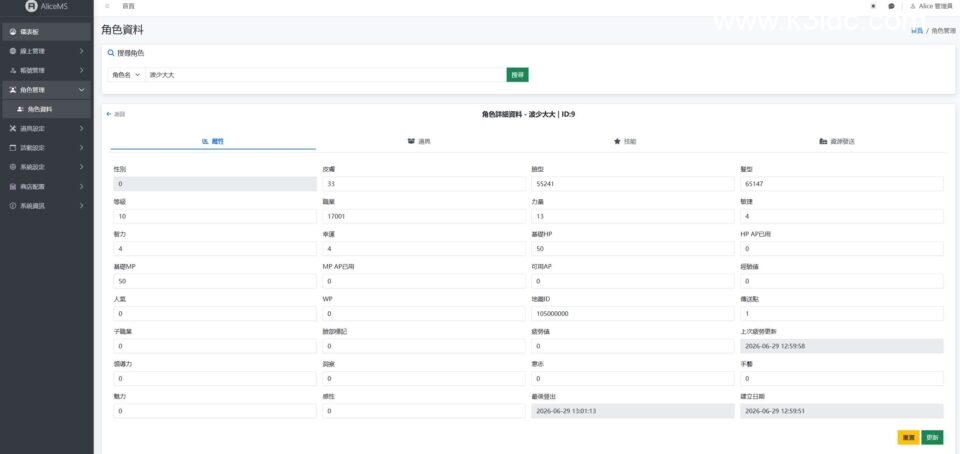
Task: Expand the 道具設定 sidebar chevron
Action: pos(81,128)
